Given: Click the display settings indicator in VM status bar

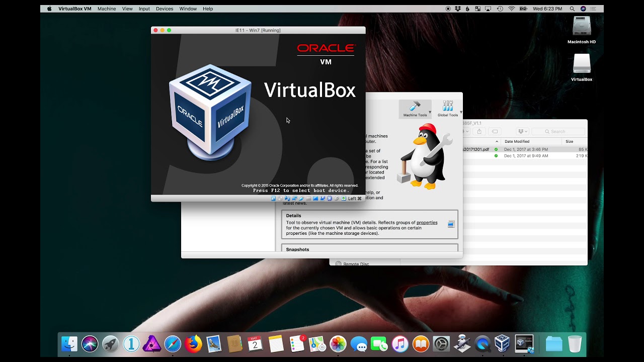Looking at the screenshot, I should click(x=315, y=198).
